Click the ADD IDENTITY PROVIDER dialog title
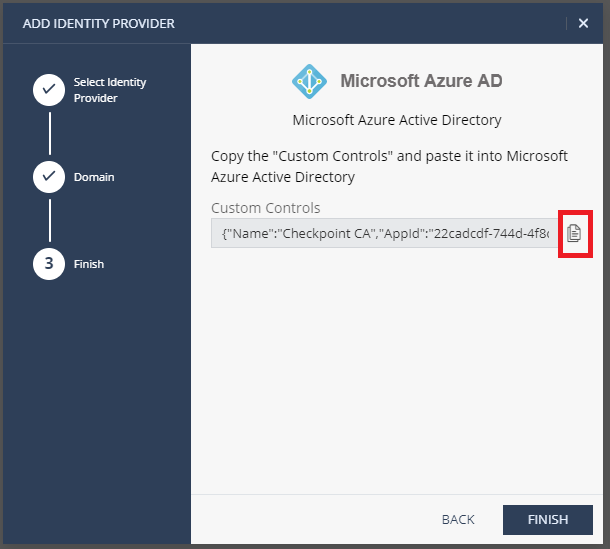This screenshot has width=610, height=549. (x=99, y=24)
